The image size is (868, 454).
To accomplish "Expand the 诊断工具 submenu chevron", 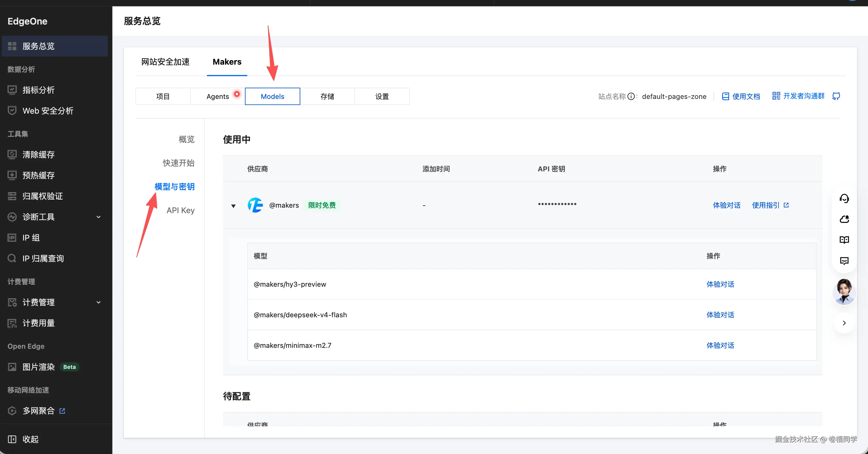I will point(99,217).
